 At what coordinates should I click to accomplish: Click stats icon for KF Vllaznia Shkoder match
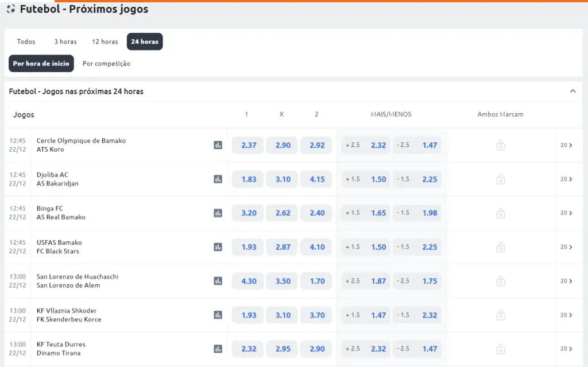218,315
